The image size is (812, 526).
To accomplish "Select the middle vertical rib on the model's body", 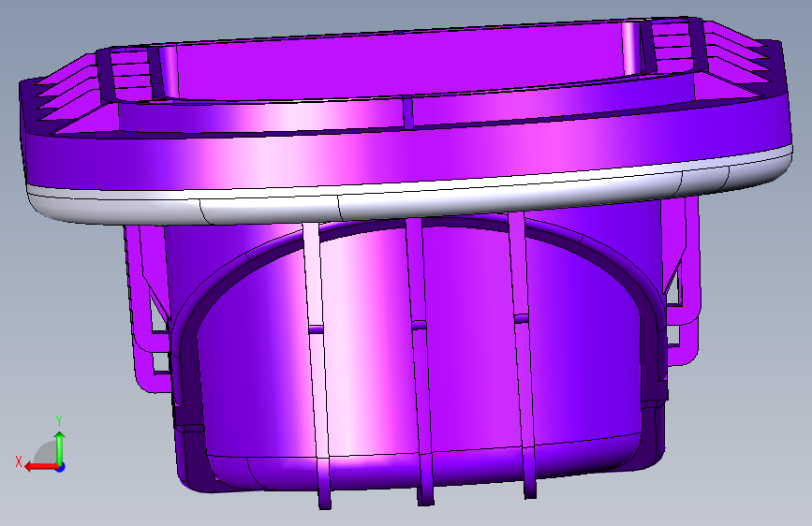I will click(420, 361).
